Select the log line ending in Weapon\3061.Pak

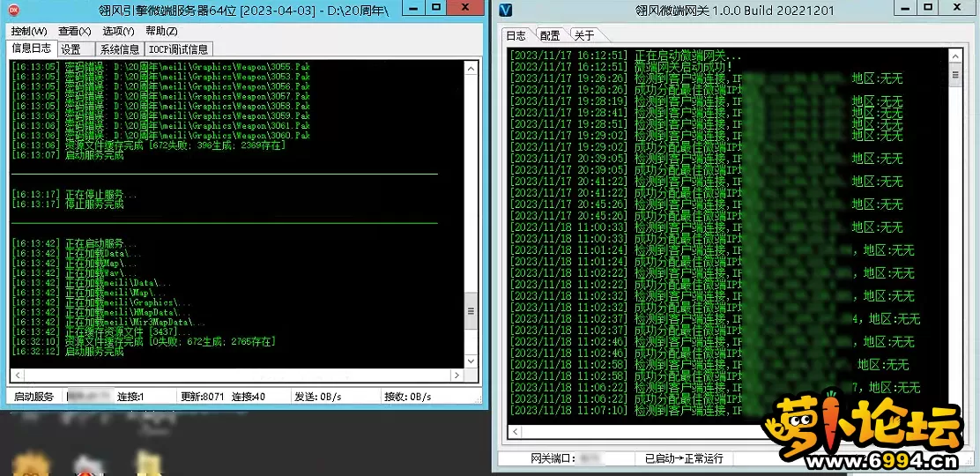(x=160, y=126)
